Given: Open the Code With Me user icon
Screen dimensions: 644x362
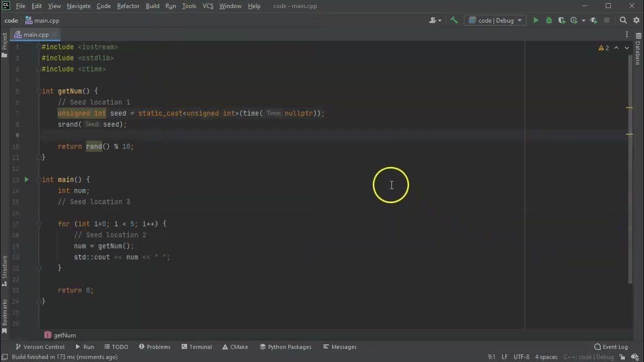Looking at the screenshot, I should pyautogui.click(x=435, y=21).
